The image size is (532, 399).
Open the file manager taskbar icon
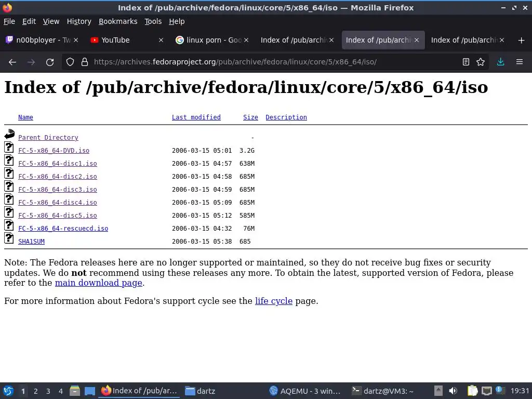75,391
